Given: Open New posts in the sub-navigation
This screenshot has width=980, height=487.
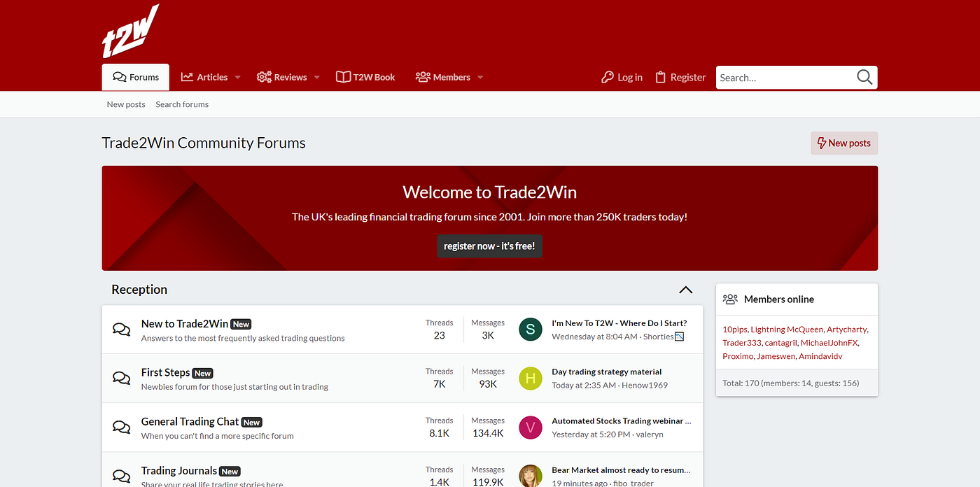Looking at the screenshot, I should click(126, 104).
